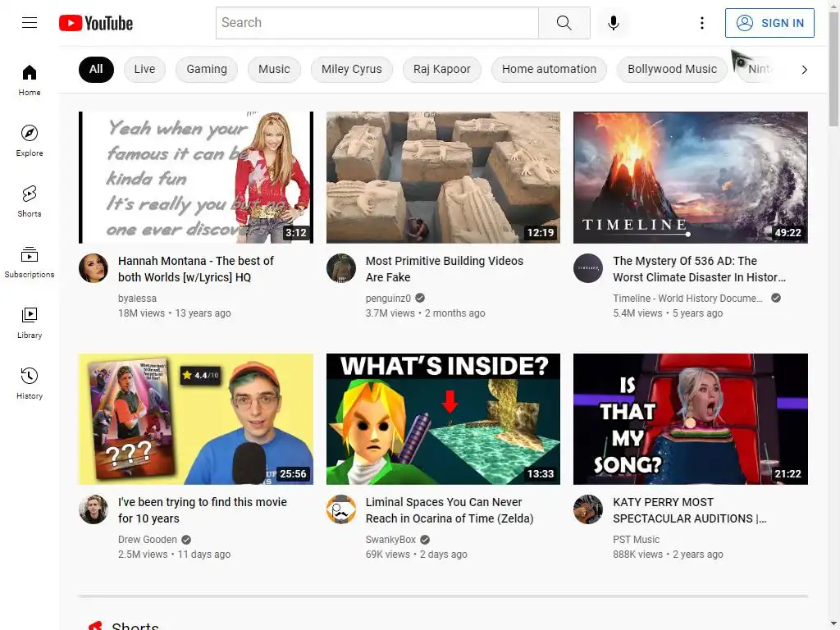
Task: Click PST Music channel avatar
Action: coord(588,509)
